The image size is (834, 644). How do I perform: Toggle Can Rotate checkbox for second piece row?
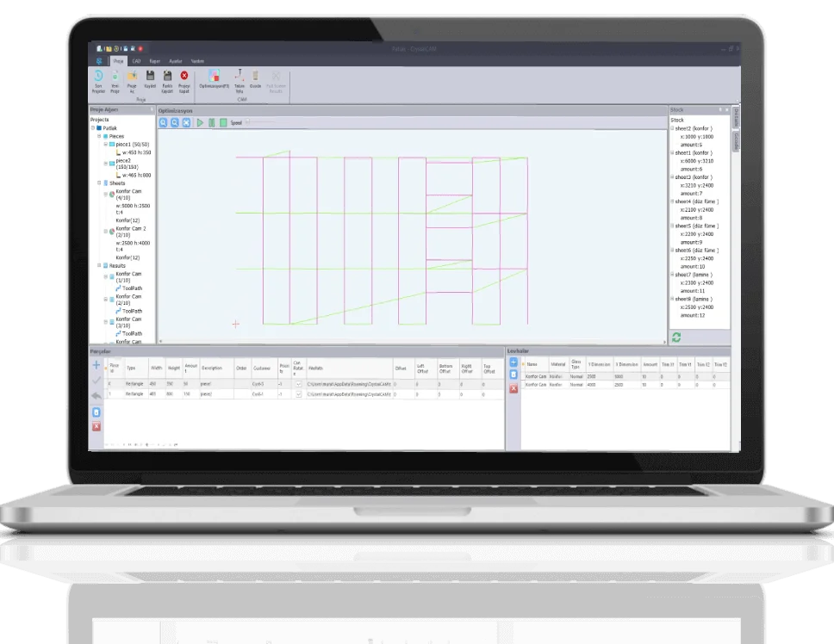[299, 393]
